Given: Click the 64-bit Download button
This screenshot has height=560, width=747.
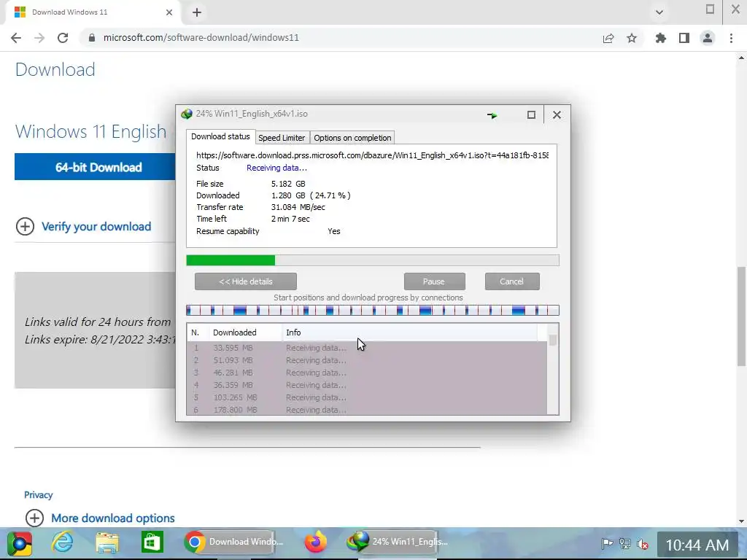Looking at the screenshot, I should (96, 167).
